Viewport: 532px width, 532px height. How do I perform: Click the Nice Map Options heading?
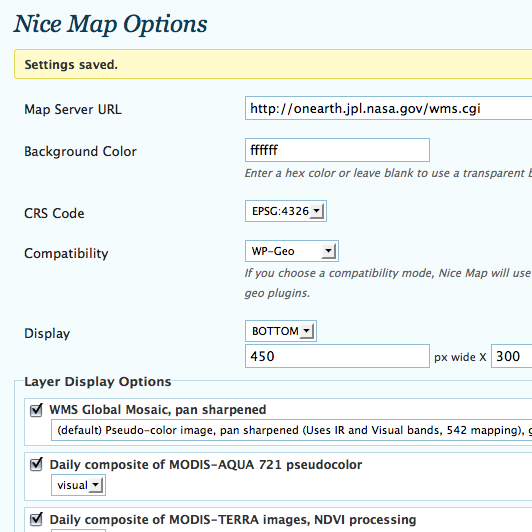point(111,24)
